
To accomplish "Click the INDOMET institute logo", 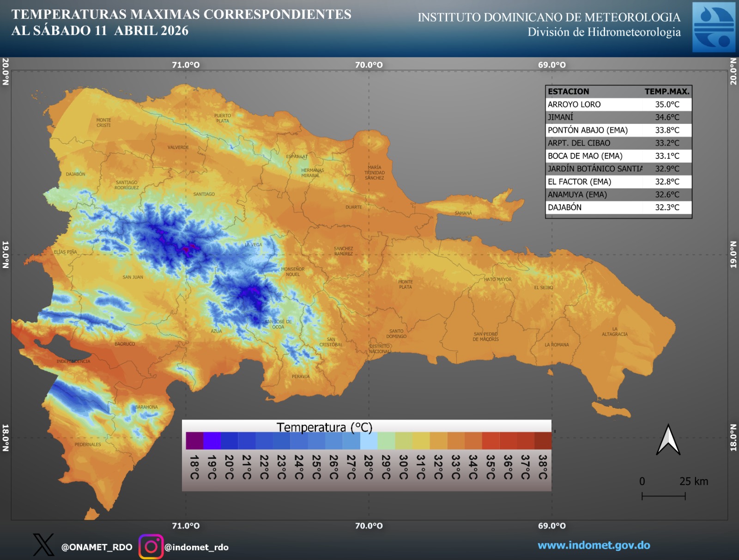I will [714, 27].
